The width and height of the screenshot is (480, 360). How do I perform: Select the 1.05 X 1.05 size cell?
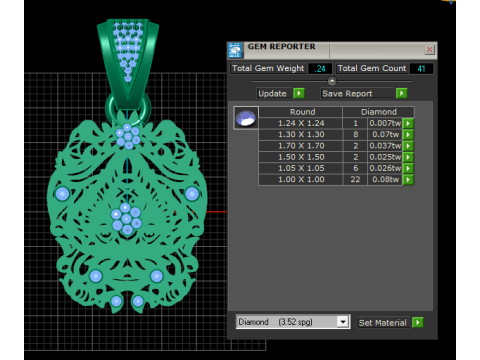coord(301,168)
